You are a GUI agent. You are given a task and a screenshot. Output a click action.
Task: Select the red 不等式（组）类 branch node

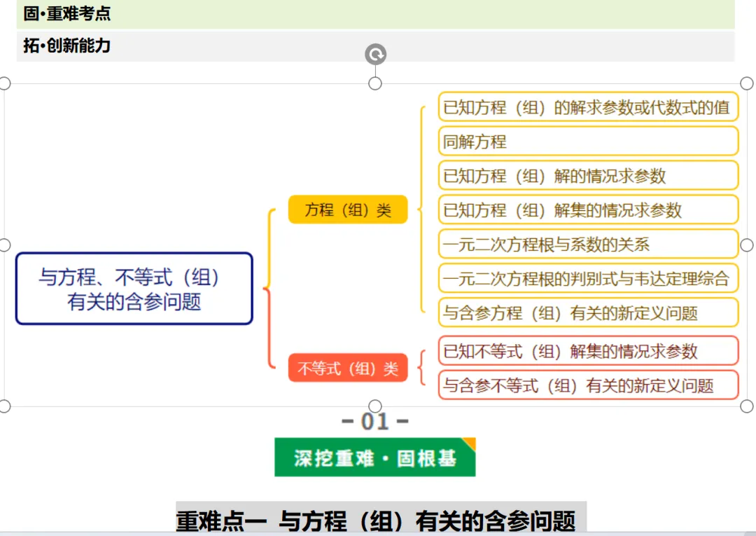pyautogui.click(x=347, y=367)
